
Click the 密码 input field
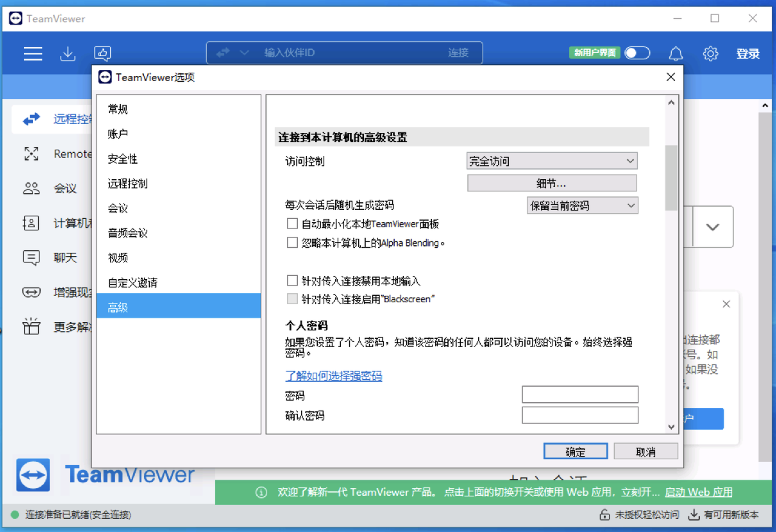point(580,395)
